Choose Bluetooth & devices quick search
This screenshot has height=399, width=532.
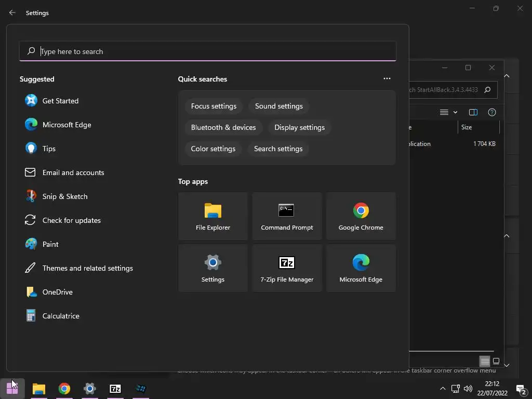click(223, 128)
